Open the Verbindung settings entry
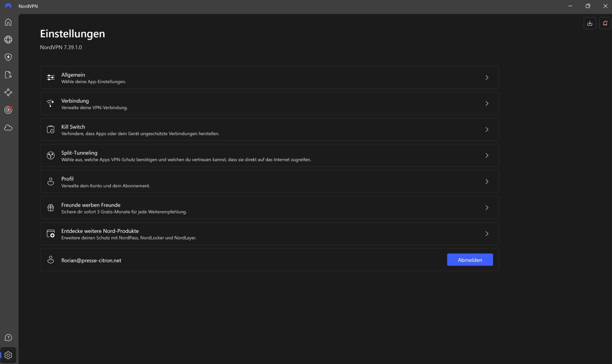The height and width of the screenshot is (364, 612). pos(269,103)
